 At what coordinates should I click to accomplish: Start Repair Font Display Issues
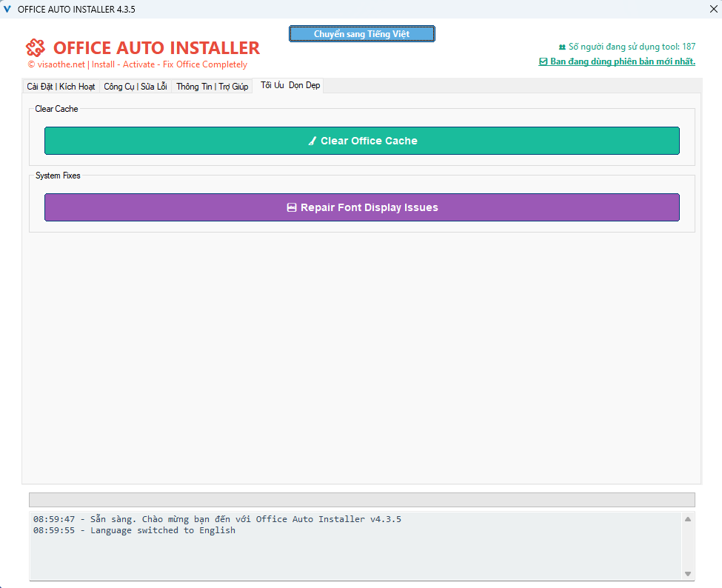click(x=362, y=207)
